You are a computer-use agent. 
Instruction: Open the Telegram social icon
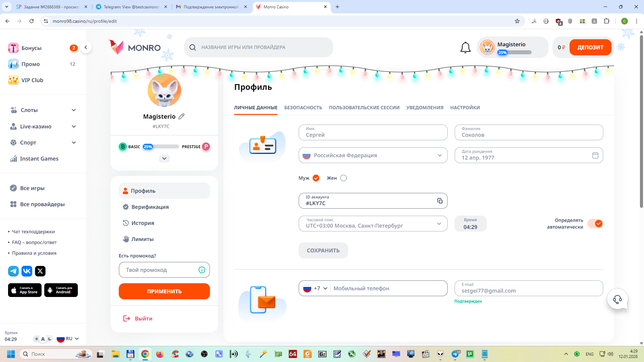tap(13, 271)
